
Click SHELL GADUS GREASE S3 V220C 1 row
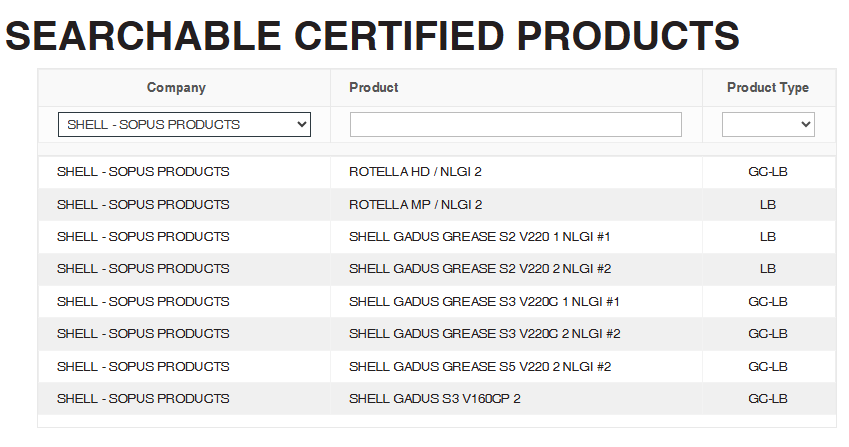pos(484,302)
